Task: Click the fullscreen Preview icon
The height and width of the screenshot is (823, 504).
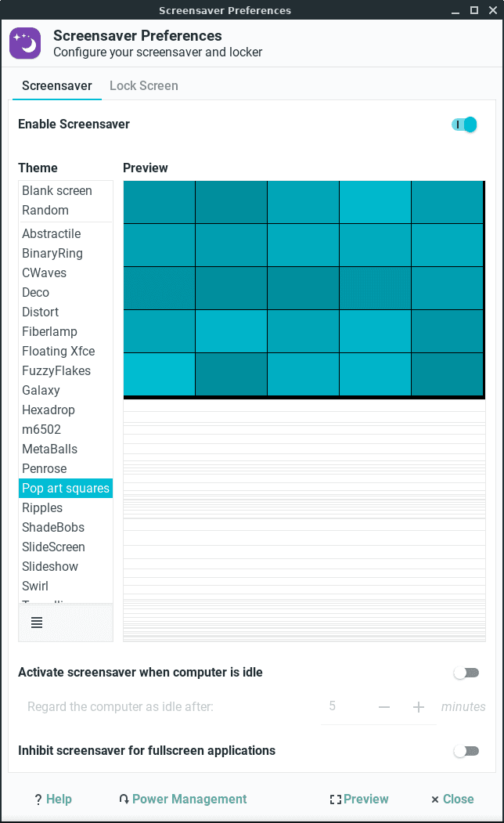Action: coord(336,800)
